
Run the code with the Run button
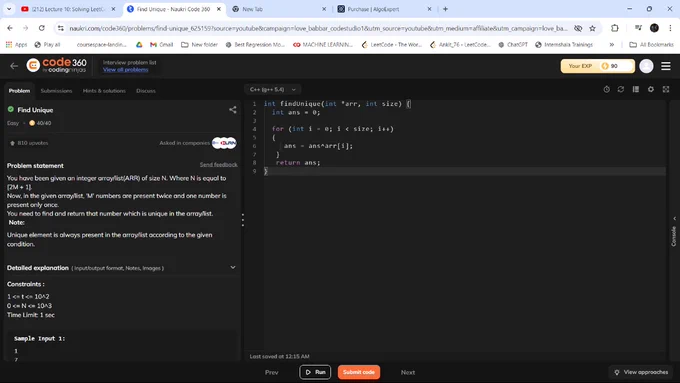pos(315,372)
